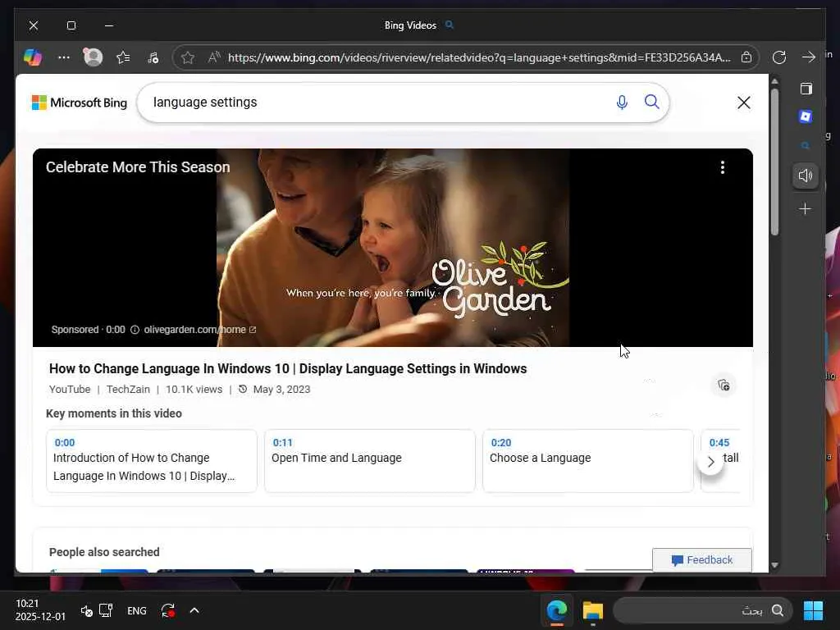The image size is (840, 630).
Task: Click the Key moments in this video heading
Action: (114, 413)
